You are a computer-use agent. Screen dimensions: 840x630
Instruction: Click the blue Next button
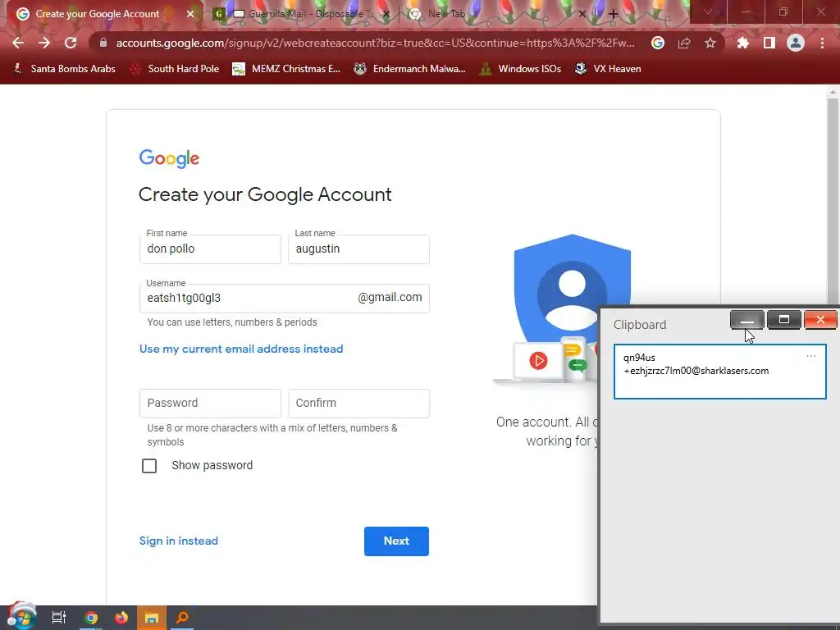coord(396,541)
